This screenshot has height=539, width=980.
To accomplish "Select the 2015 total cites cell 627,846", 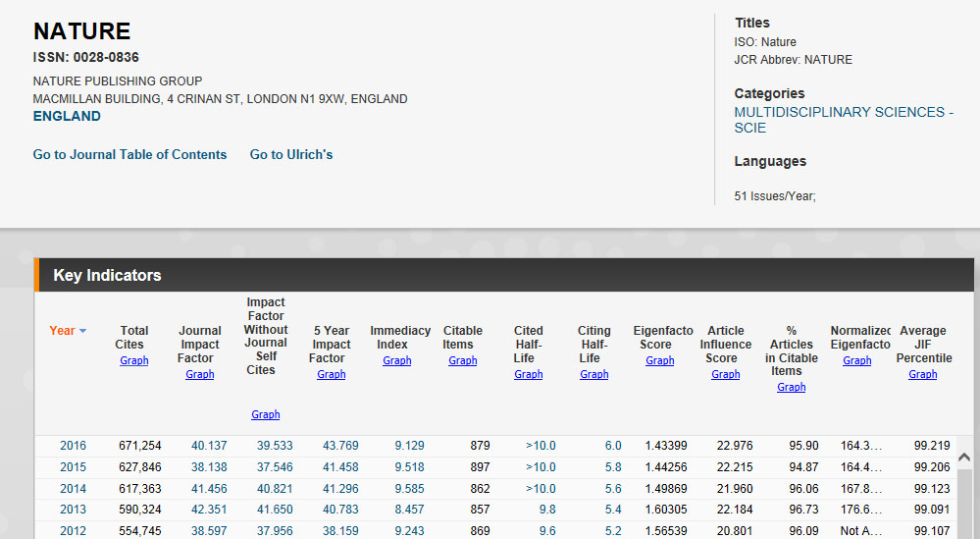I will pos(140,467).
